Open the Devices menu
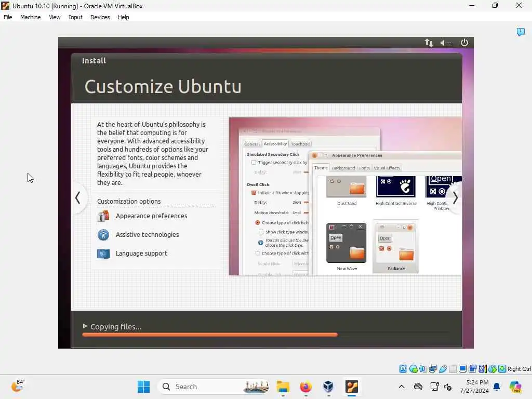Viewport: 532px width, 399px height. click(100, 17)
